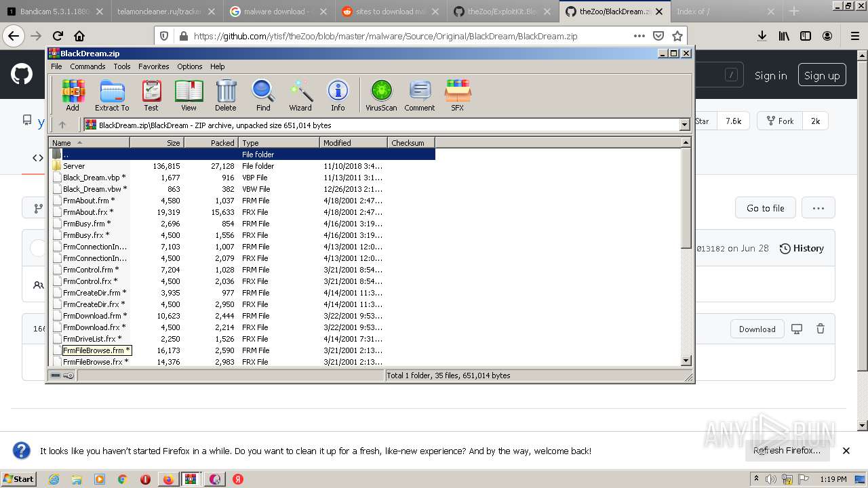The image size is (868, 488).
Task: Click the Go to file button
Action: pyautogui.click(x=766, y=208)
